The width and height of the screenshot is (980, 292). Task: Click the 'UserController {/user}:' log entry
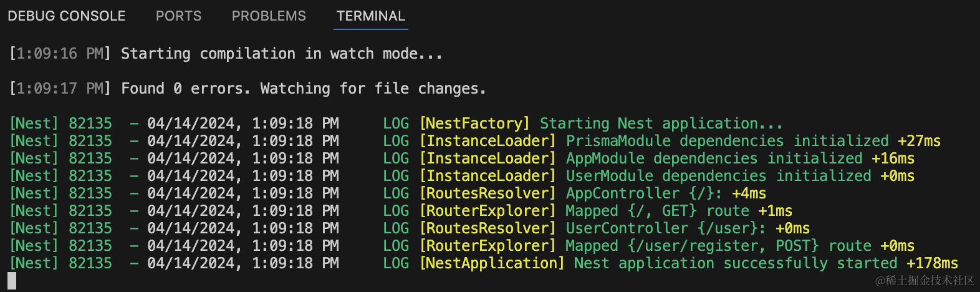(665, 228)
